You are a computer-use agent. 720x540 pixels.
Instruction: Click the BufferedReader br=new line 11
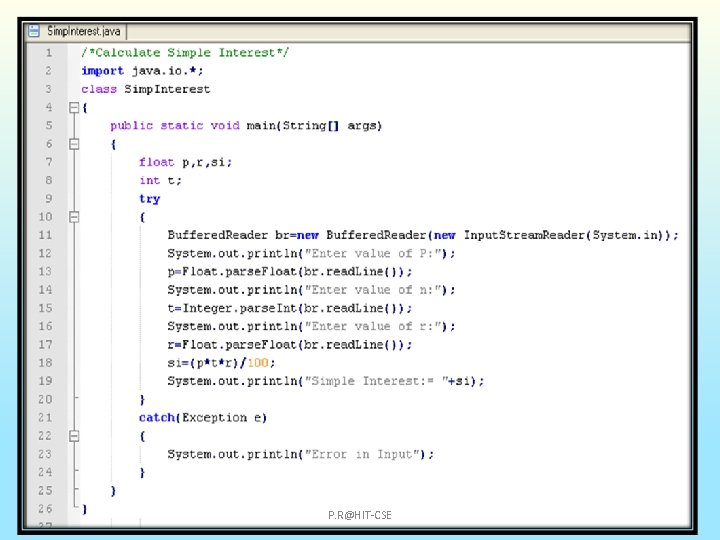click(x=423, y=236)
